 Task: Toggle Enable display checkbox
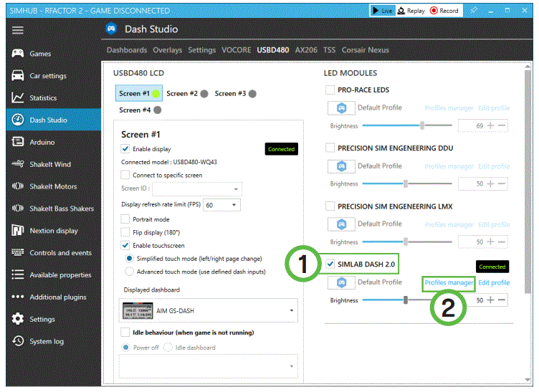pos(125,149)
